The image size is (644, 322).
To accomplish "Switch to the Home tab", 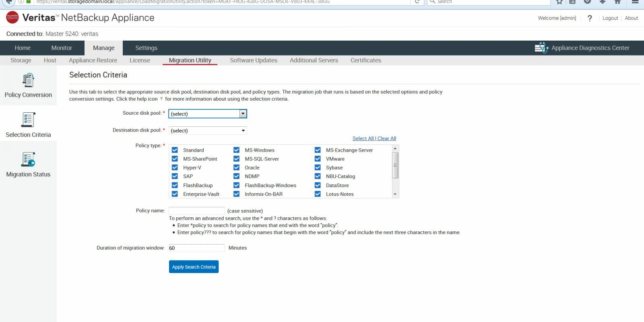I will [x=23, y=48].
